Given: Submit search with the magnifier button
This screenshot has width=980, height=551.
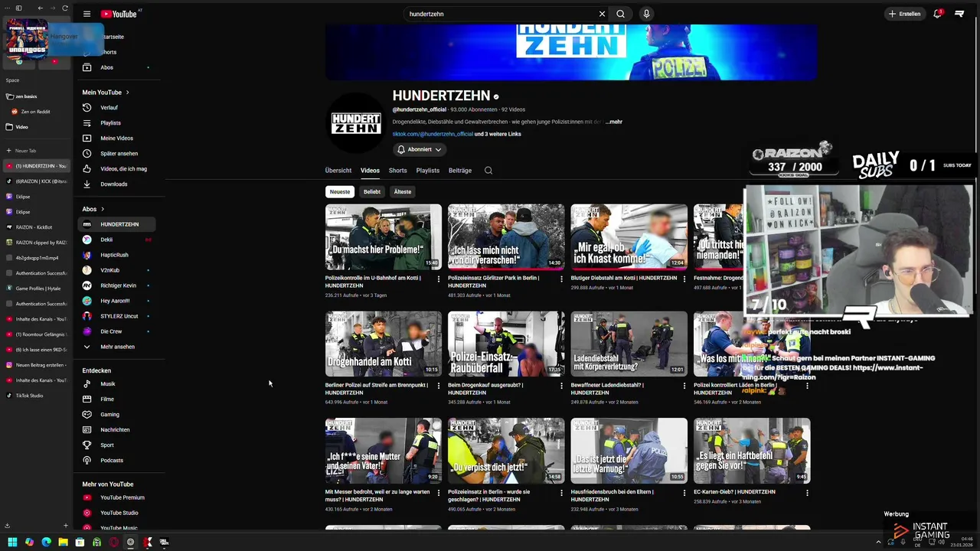Looking at the screenshot, I should click(621, 14).
